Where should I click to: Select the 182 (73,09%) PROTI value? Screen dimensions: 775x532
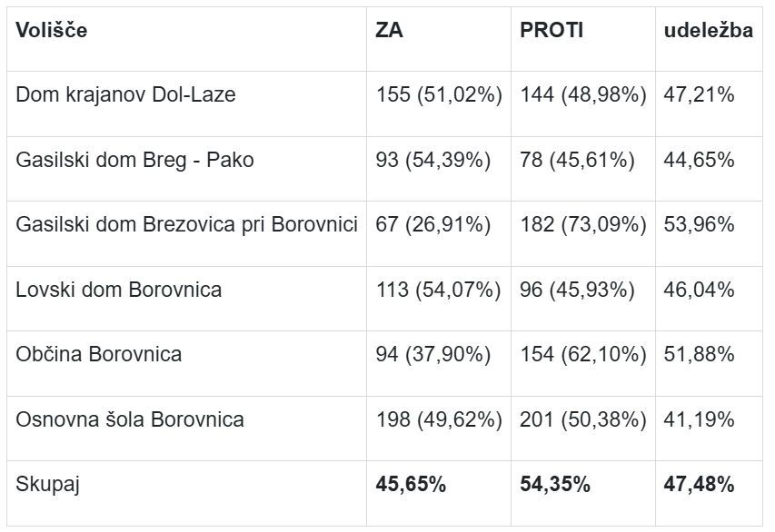(583, 224)
